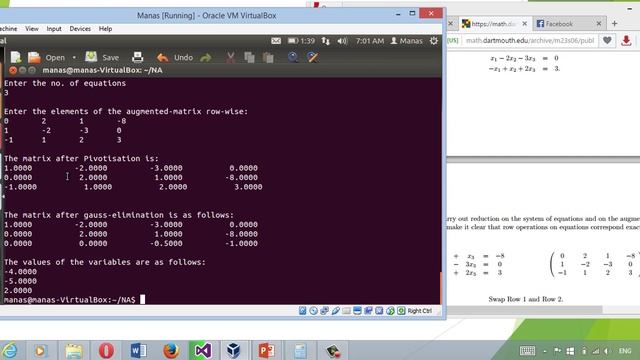Open PowerPoint from the taskbar
This screenshot has height=360, width=640.
point(267,351)
